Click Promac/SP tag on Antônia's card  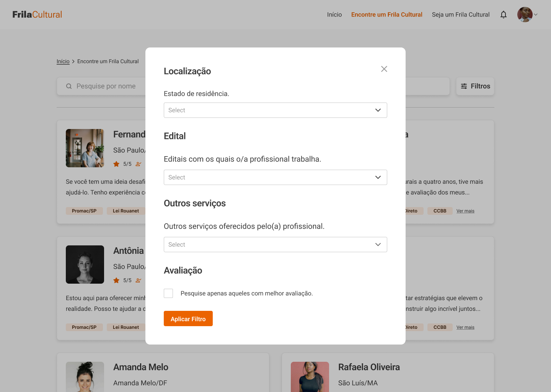(84, 327)
